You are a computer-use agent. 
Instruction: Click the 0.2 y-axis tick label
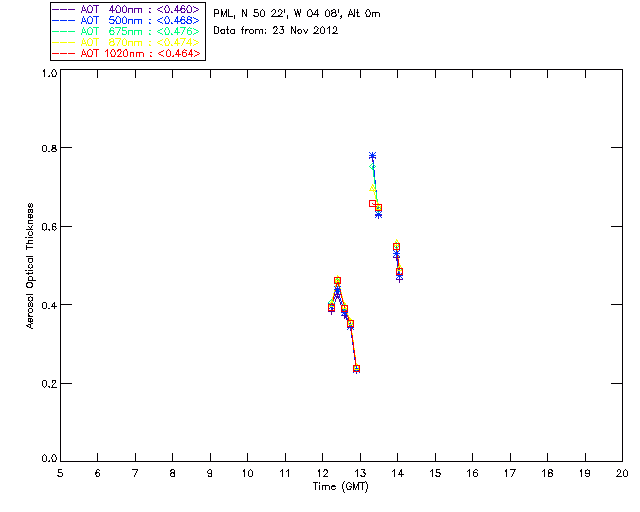[x=49, y=384]
